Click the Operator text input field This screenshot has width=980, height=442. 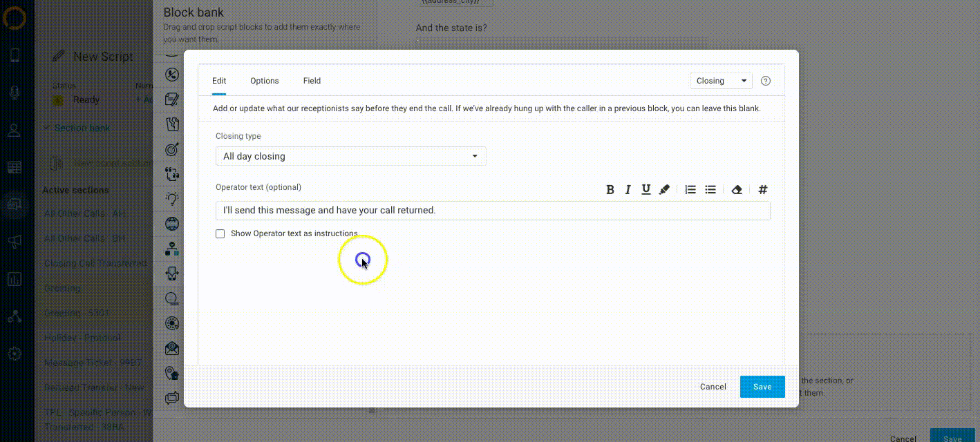(x=492, y=211)
